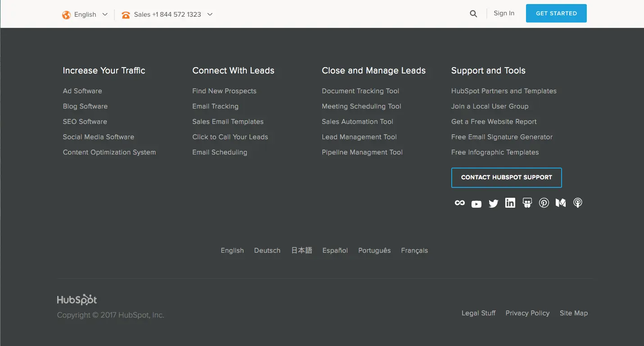
Task: Click the Close and Manage Leads heading
Action: (374, 71)
